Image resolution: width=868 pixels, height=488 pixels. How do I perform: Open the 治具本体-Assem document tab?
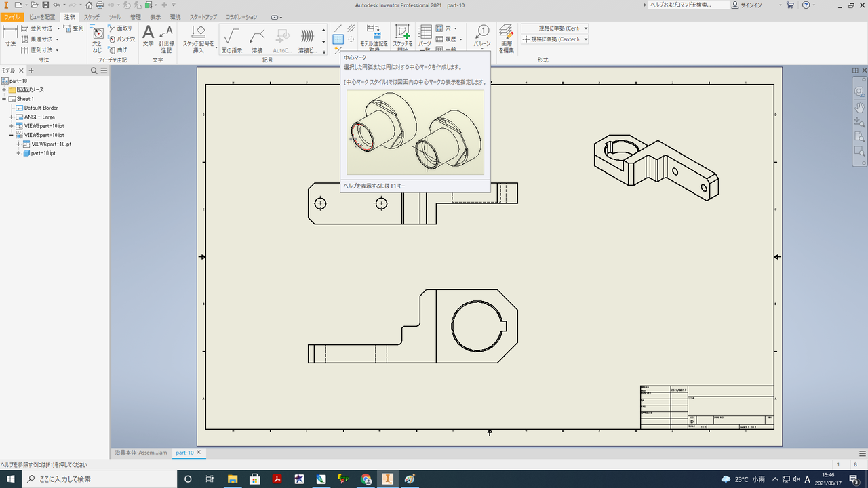coord(140,452)
